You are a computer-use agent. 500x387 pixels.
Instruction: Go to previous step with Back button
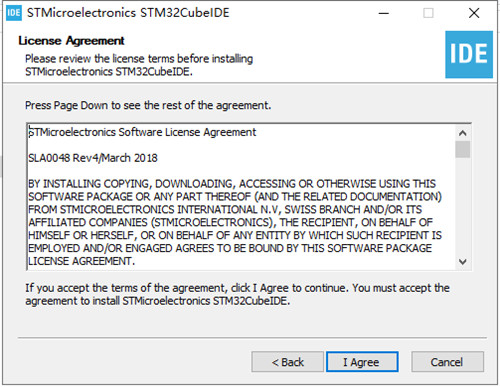click(287, 362)
